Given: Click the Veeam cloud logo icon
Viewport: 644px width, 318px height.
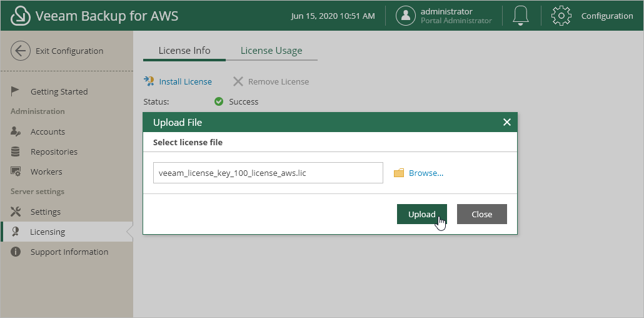Looking at the screenshot, I should point(21,16).
